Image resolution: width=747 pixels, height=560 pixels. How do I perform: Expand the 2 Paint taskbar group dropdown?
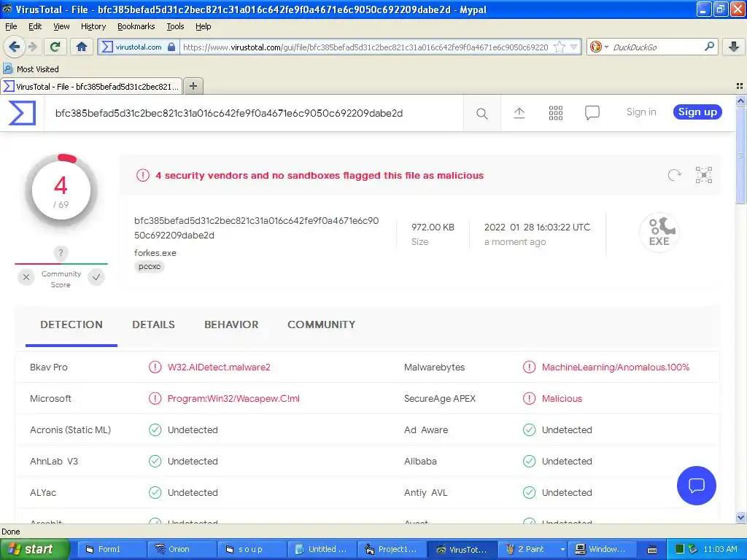(562, 549)
